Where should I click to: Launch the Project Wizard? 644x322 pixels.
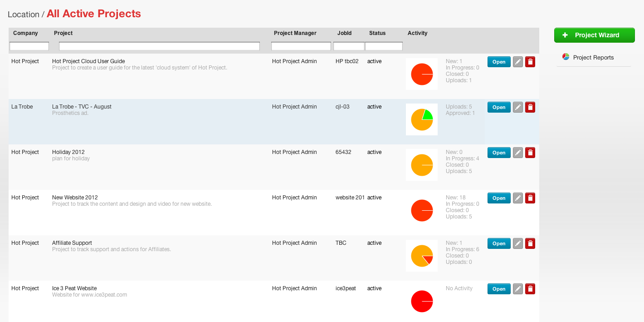tap(594, 35)
